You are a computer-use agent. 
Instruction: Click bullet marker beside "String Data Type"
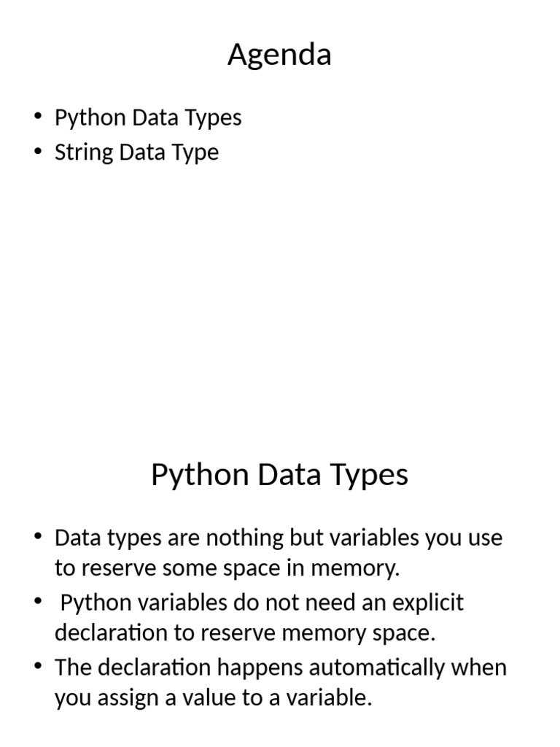(39, 153)
